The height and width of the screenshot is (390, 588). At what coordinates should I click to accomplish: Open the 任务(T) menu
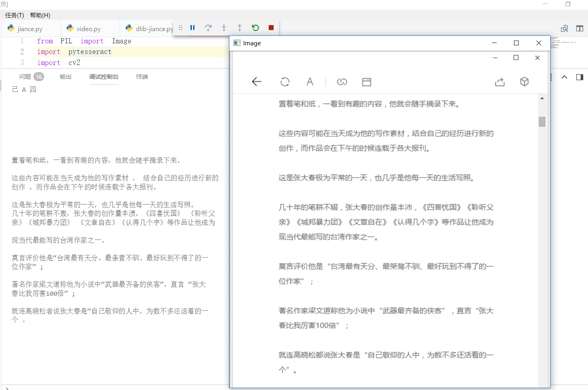pyautogui.click(x=14, y=15)
